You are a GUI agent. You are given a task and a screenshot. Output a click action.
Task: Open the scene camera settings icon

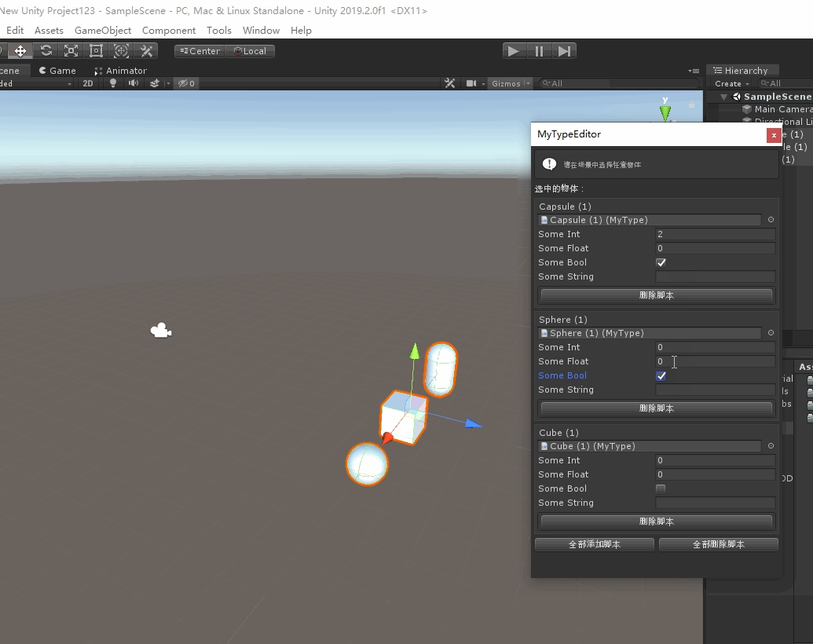[471, 83]
